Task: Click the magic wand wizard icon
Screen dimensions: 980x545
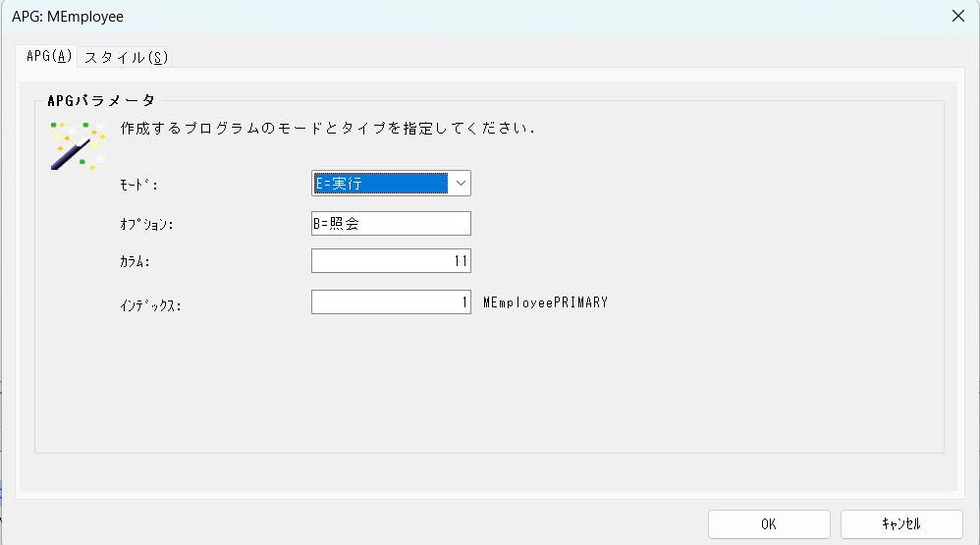Action: tap(77, 144)
